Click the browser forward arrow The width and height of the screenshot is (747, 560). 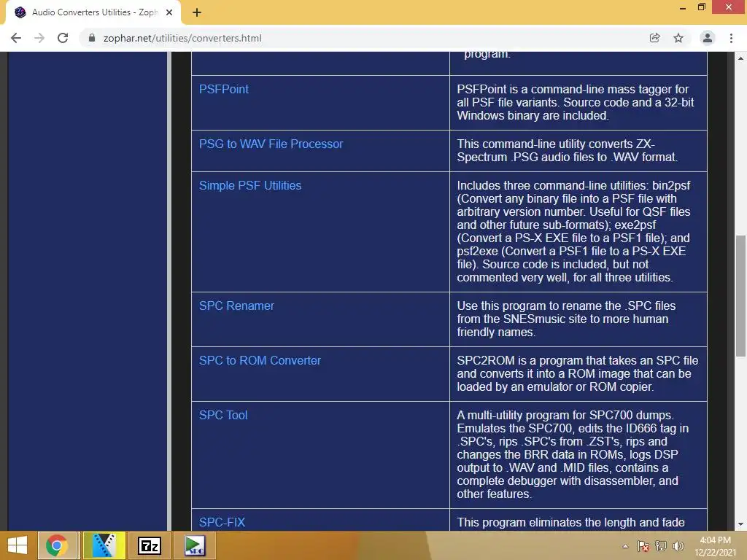click(39, 38)
